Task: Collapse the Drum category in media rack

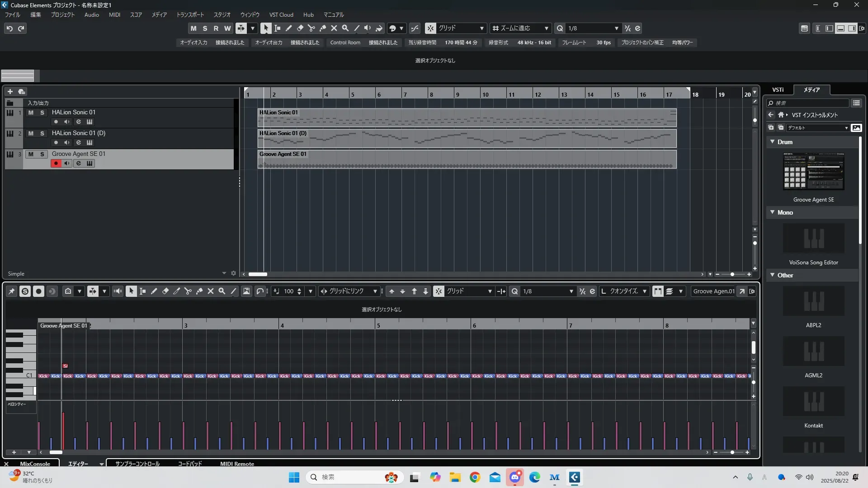Action: click(x=772, y=142)
